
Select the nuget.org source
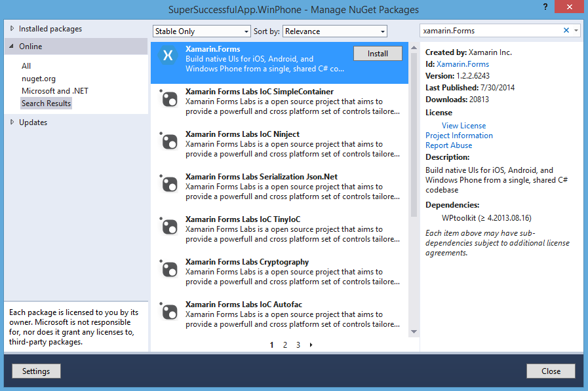pos(39,79)
